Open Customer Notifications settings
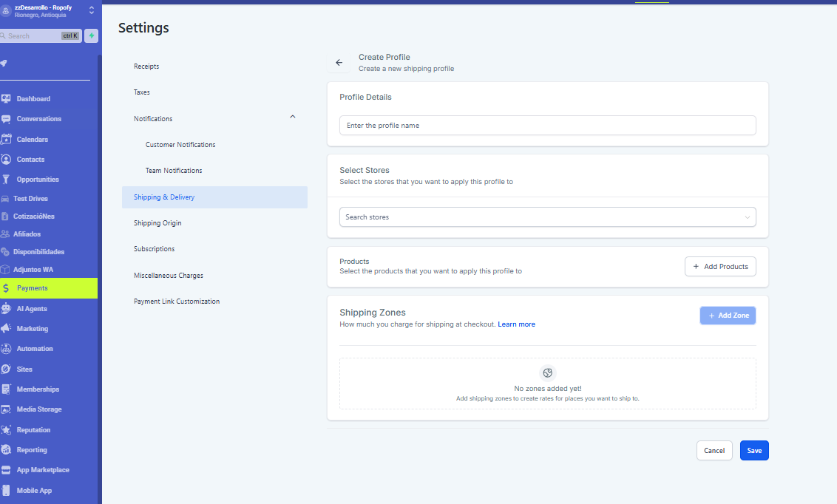This screenshot has width=837, height=504. click(x=180, y=145)
